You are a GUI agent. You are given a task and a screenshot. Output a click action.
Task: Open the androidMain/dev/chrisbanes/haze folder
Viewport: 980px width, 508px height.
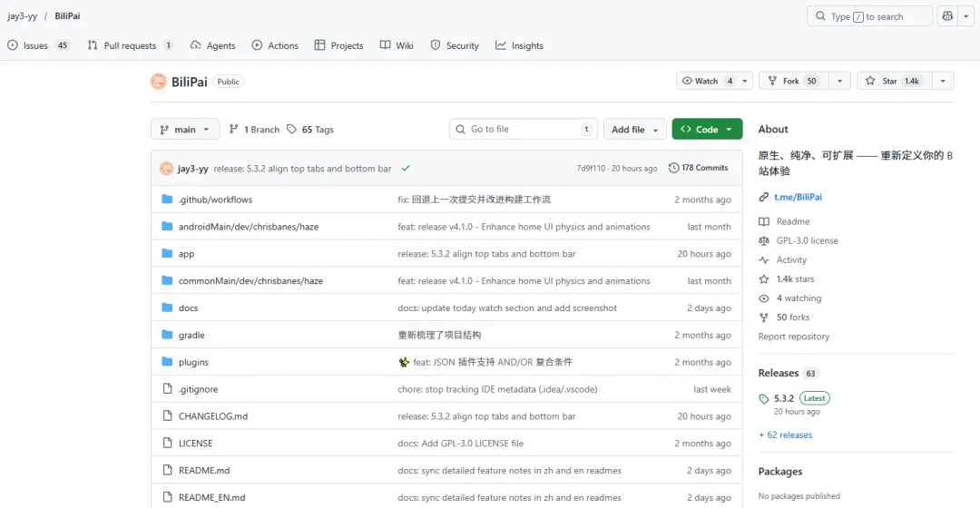[x=248, y=227]
